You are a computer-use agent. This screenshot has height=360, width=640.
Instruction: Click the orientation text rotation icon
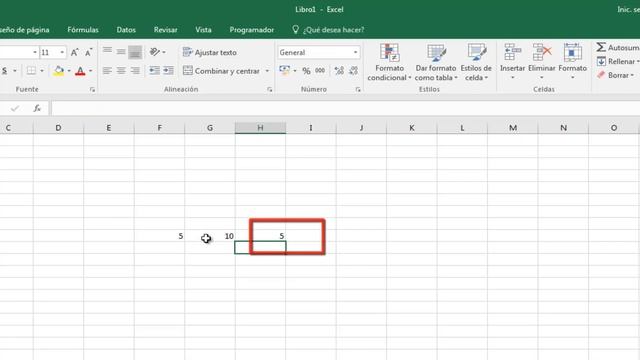pos(154,52)
